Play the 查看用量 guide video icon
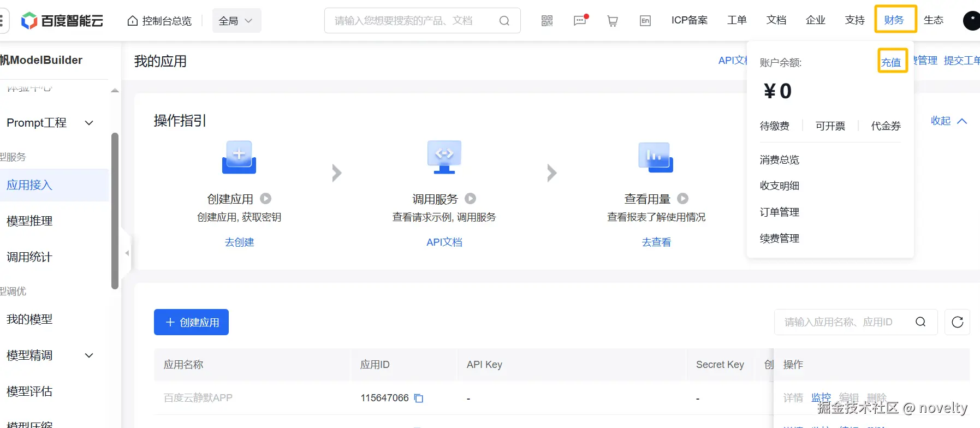 click(683, 199)
